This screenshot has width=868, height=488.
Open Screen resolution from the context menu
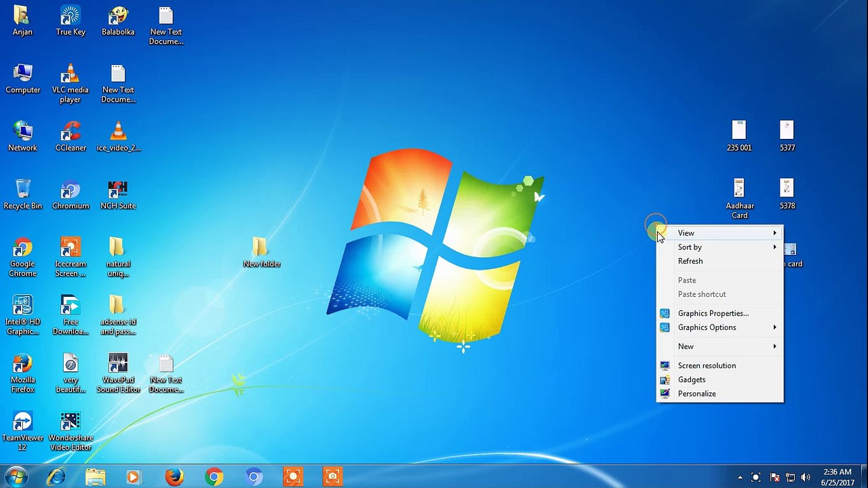[719, 365]
